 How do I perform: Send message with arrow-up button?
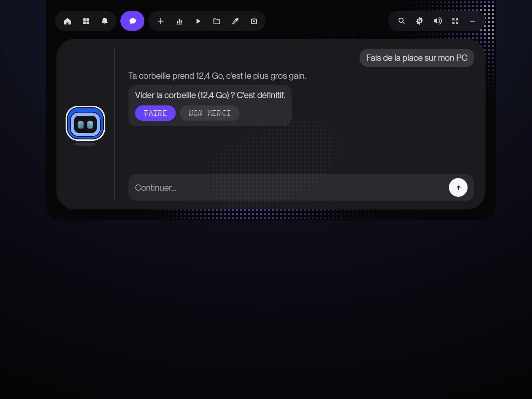coord(458,188)
